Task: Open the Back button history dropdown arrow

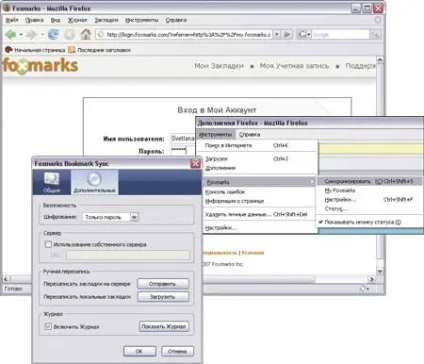Action: click(21, 34)
